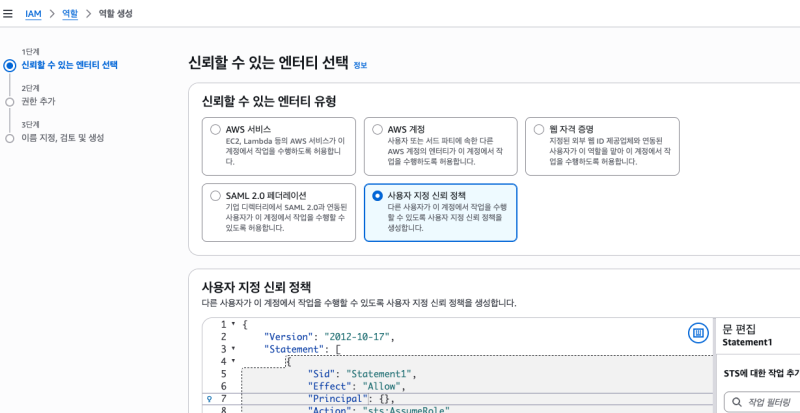The image size is (800, 413).
Task: Open the 역할 breadcrumb link
Action: (69, 13)
